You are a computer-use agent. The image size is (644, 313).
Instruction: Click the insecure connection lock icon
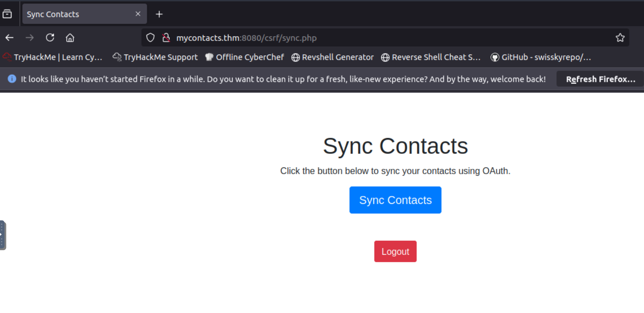coord(166,38)
